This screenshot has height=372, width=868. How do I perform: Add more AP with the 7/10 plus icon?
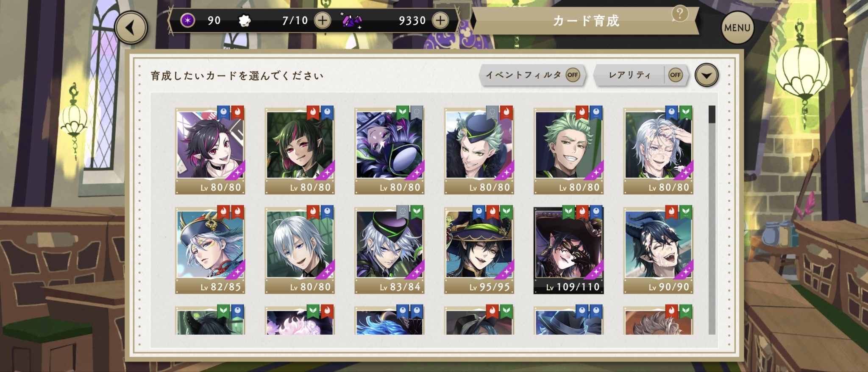323,20
